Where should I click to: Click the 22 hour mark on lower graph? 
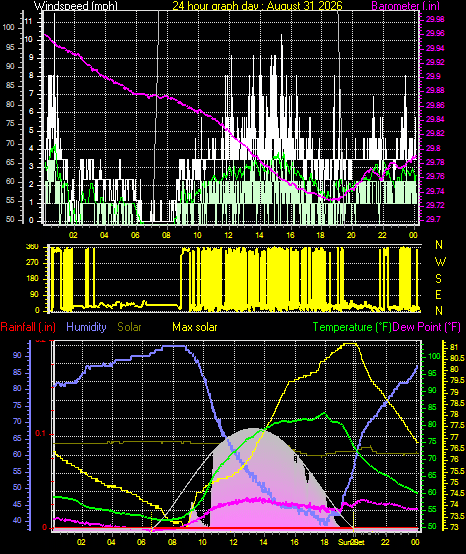(386, 542)
